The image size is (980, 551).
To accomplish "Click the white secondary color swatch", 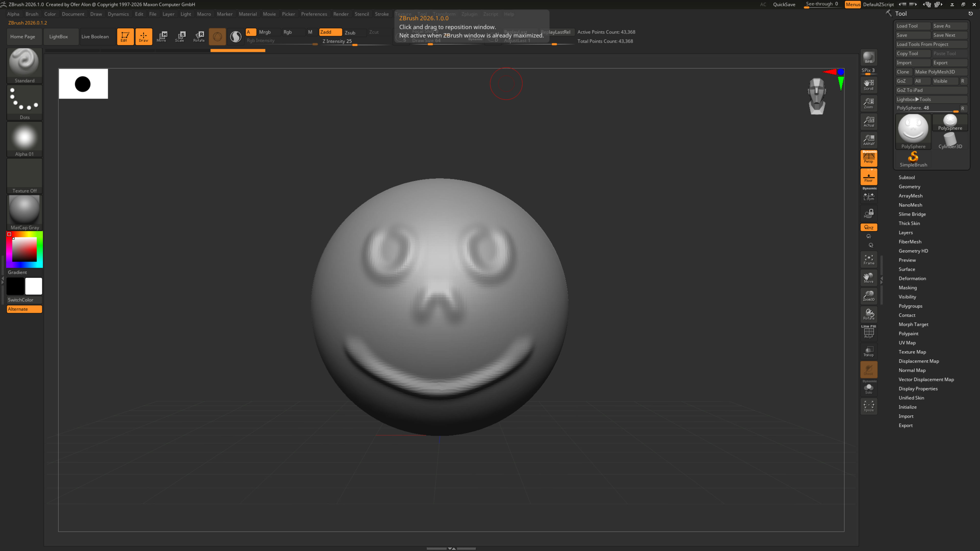I will 33,286.
